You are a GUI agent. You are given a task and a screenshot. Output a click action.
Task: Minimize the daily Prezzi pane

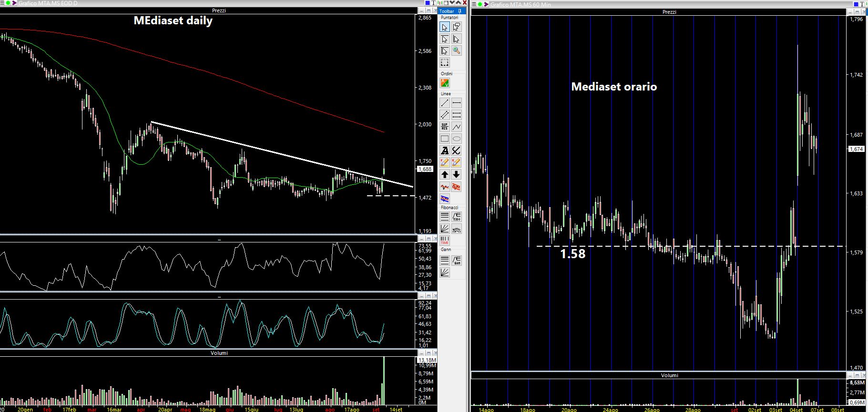[421, 11]
